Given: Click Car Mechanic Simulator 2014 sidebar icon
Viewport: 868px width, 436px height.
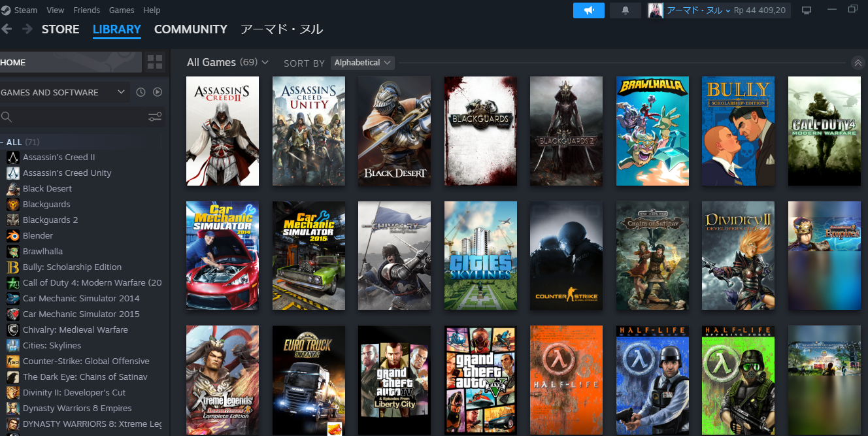Looking at the screenshot, I should click(x=13, y=298).
